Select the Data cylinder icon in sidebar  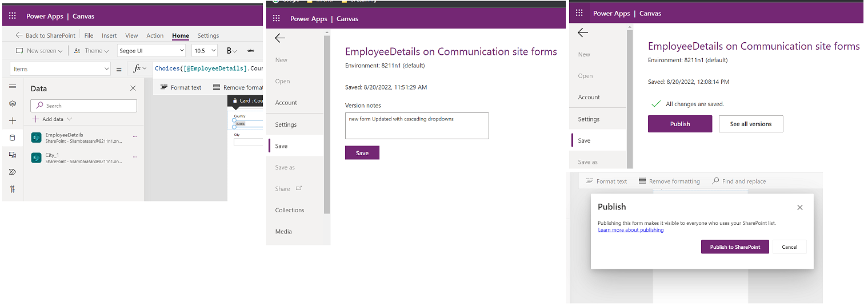pyautogui.click(x=13, y=138)
